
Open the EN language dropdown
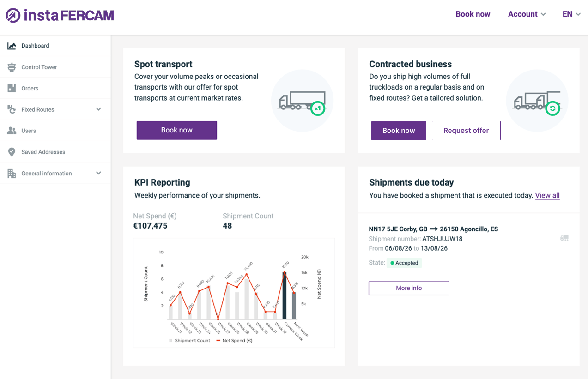[571, 14]
